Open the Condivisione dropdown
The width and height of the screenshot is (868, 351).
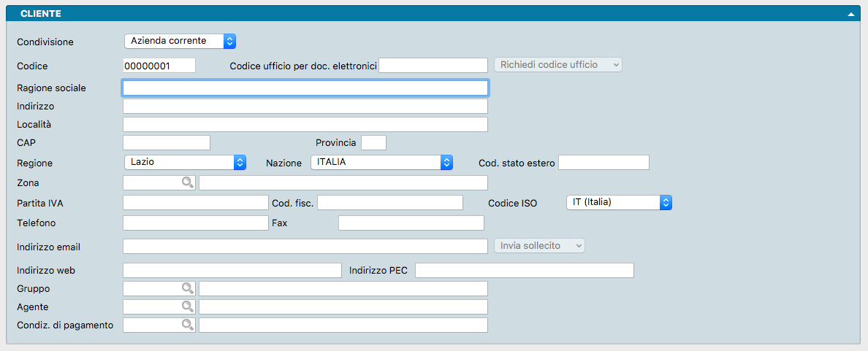point(180,41)
